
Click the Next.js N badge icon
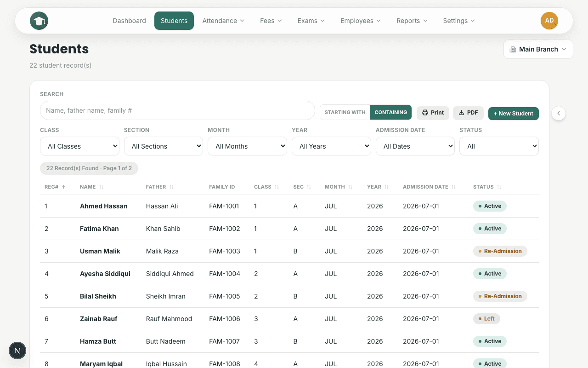(17, 351)
